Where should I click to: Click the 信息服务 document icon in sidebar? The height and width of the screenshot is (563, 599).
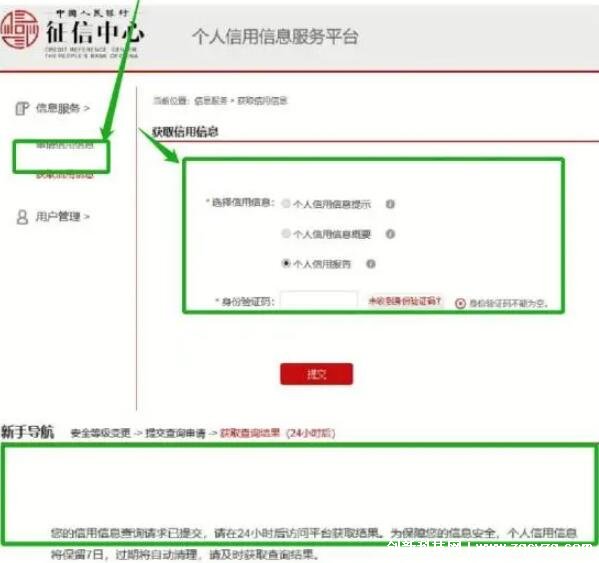(x=22, y=108)
